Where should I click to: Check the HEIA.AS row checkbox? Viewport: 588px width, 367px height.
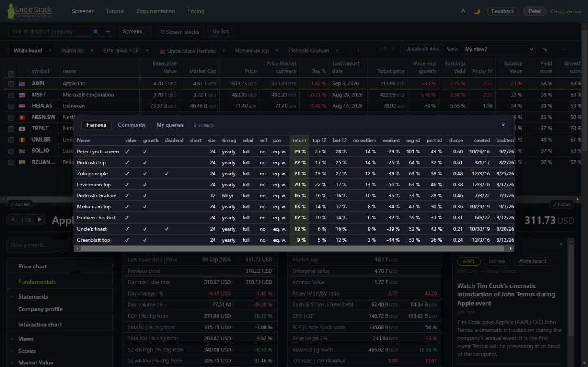[11, 106]
